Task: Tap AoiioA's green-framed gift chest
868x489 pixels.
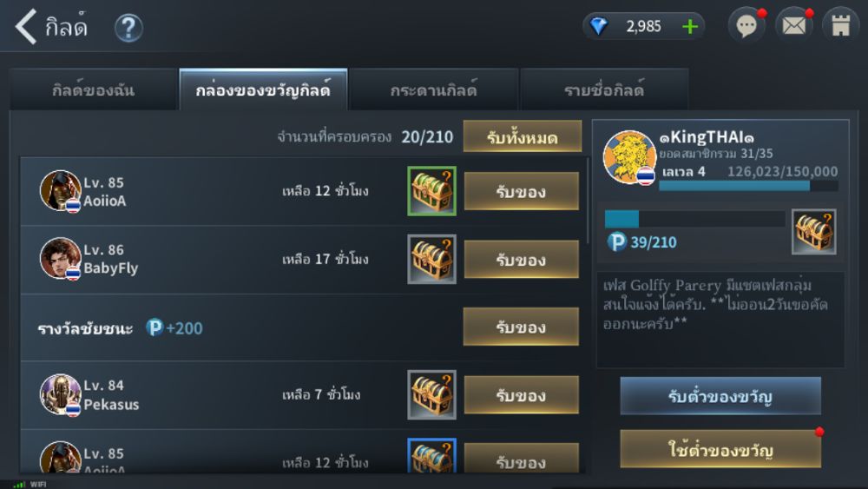Action: tap(431, 191)
